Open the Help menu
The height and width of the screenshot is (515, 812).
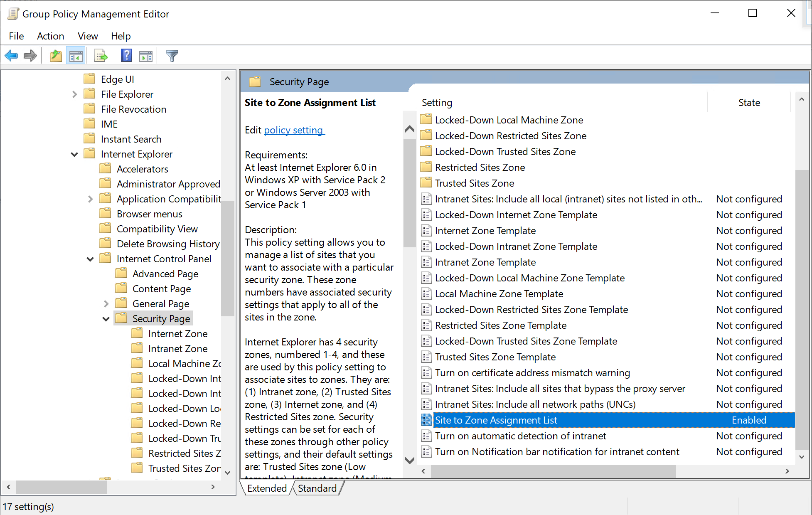coord(121,36)
